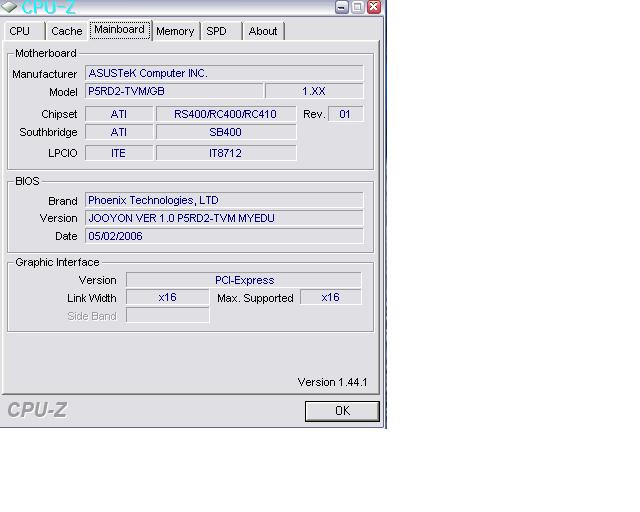Click the Link Width x16 value

pos(167,297)
